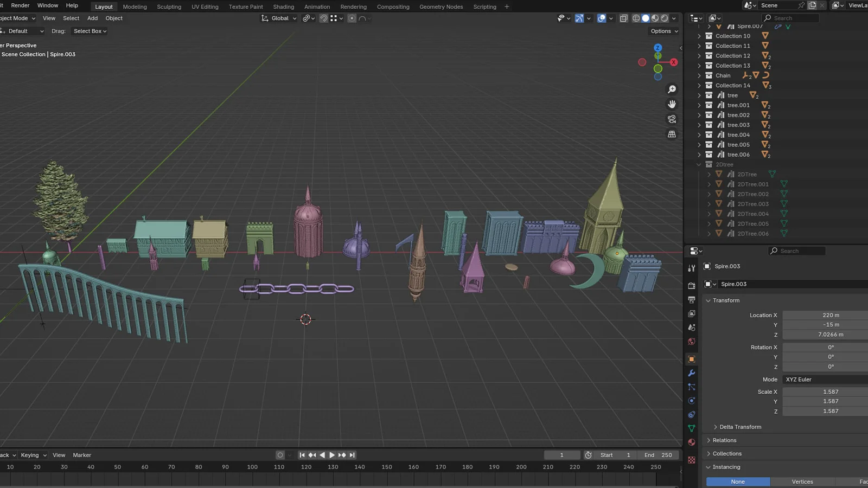This screenshot has width=868, height=488.
Task: Switch to the Shading workspace tab
Action: tap(283, 7)
